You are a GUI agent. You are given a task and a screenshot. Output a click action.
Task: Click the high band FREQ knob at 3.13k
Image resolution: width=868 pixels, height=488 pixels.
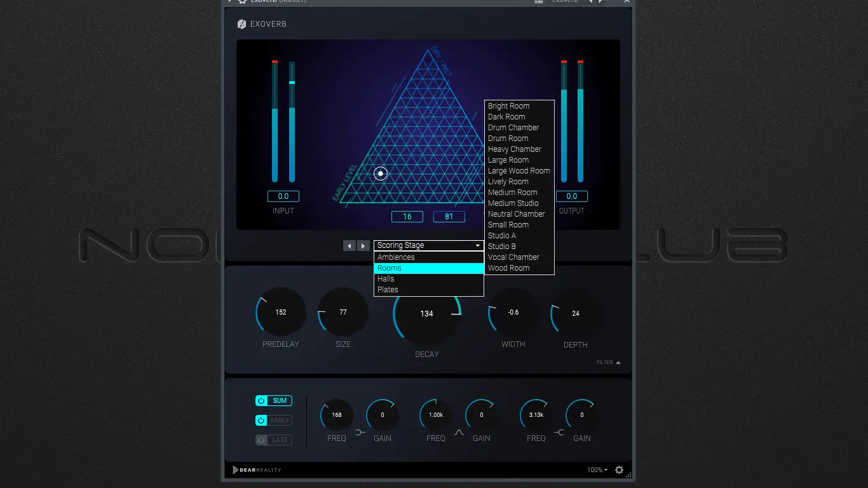(536, 415)
